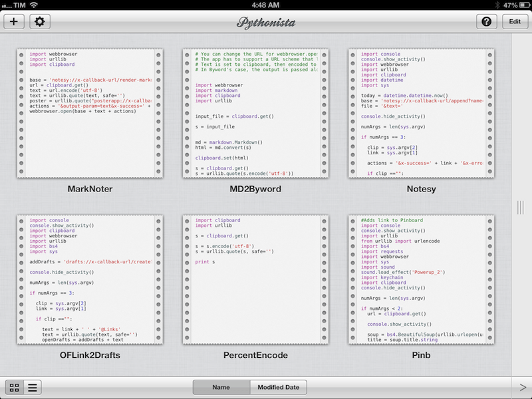The height and width of the screenshot is (399, 532).
Task: Switch to list view icon
Action: pos(33,388)
